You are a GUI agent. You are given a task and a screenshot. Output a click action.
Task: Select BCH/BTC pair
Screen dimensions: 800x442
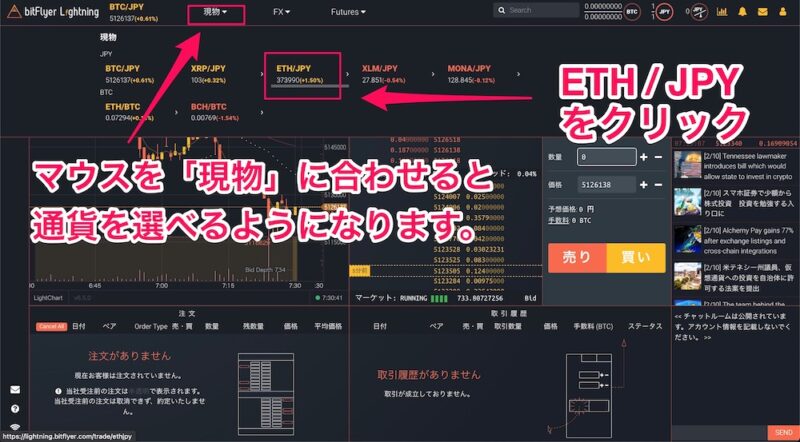pos(215,112)
